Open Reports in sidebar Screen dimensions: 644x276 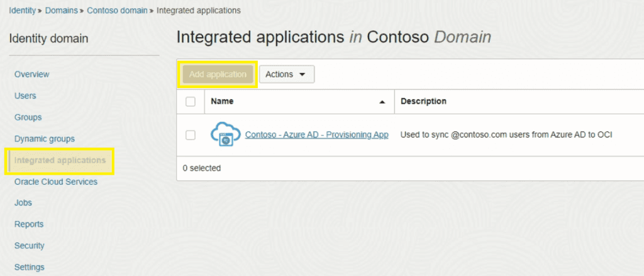click(29, 224)
